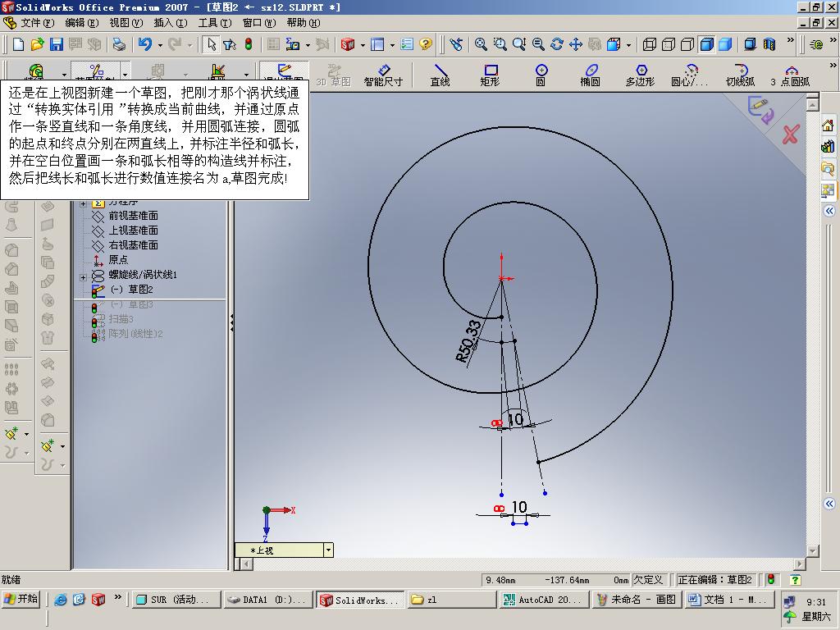Activate the Select arrow cursor tool
Screen dimensions: 840x630
coord(212,44)
